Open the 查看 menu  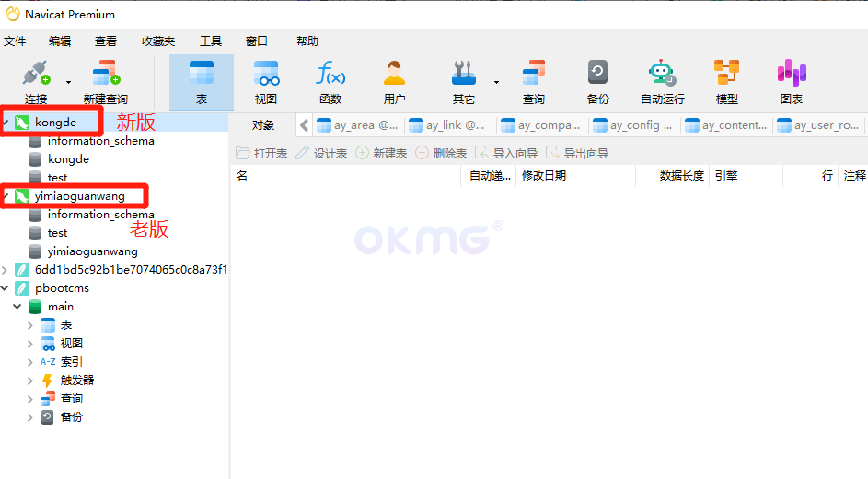point(106,41)
